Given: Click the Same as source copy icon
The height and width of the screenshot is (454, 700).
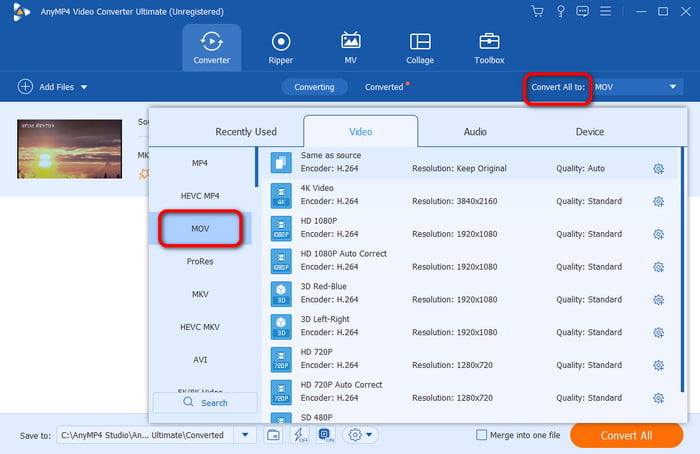Looking at the screenshot, I should click(x=281, y=162).
